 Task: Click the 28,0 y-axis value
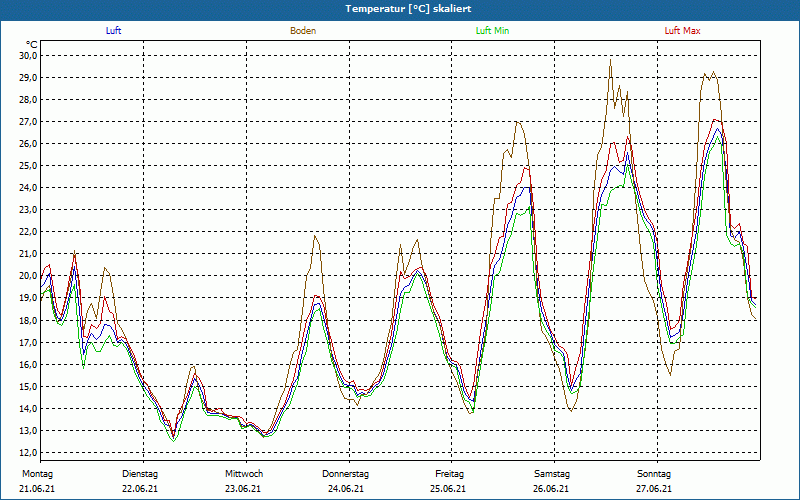29,99
